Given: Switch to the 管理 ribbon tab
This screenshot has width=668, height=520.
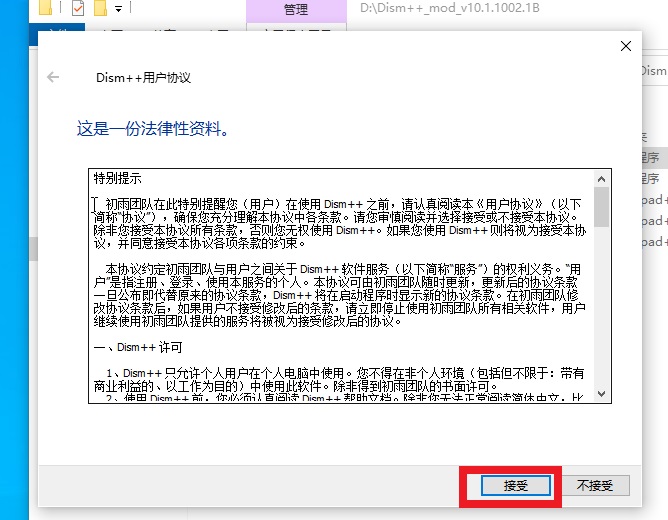Looking at the screenshot, I should (x=296, y=10).
